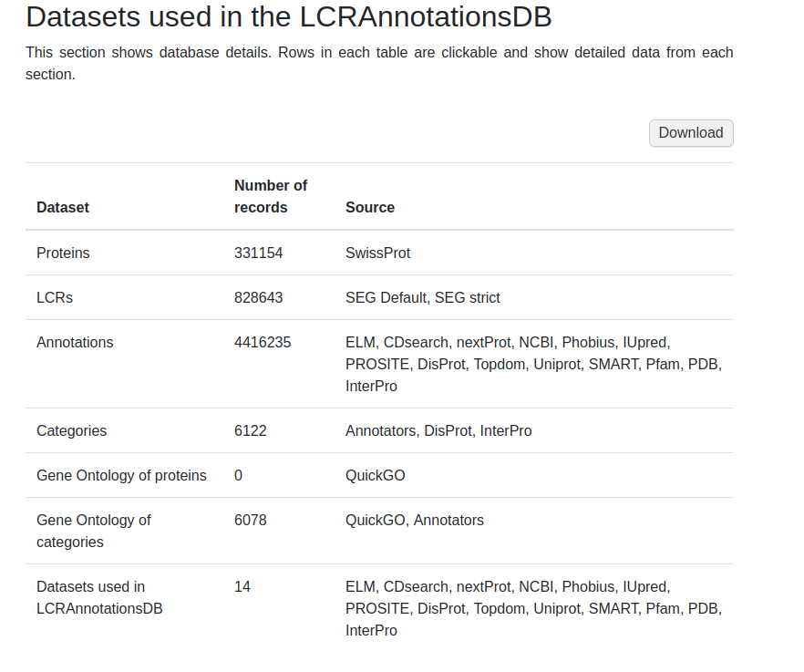Click the Number of records column header
The image size is (804, 672).
click(271, 196)
